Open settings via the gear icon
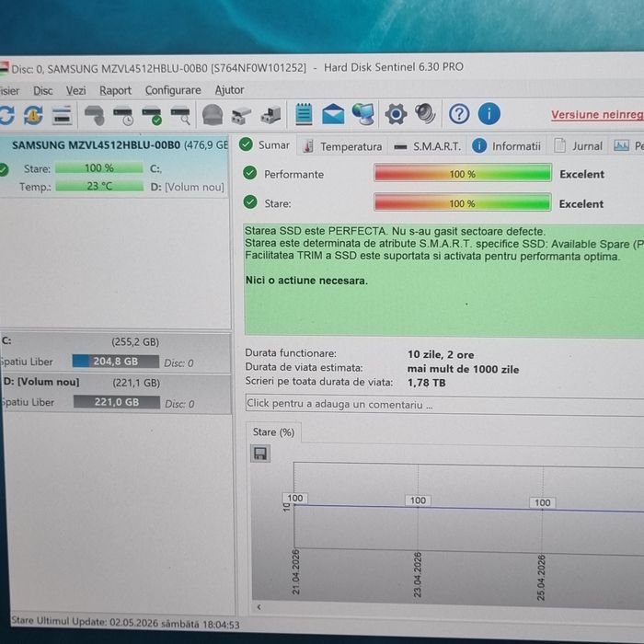Screen dimensions: 644x644 tap(396, 114)
